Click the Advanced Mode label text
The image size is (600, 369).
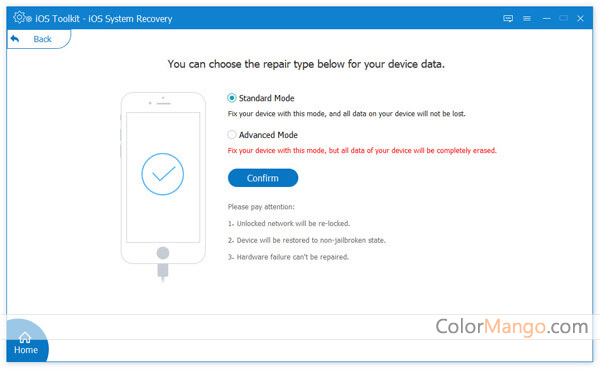tap(268, 135)
